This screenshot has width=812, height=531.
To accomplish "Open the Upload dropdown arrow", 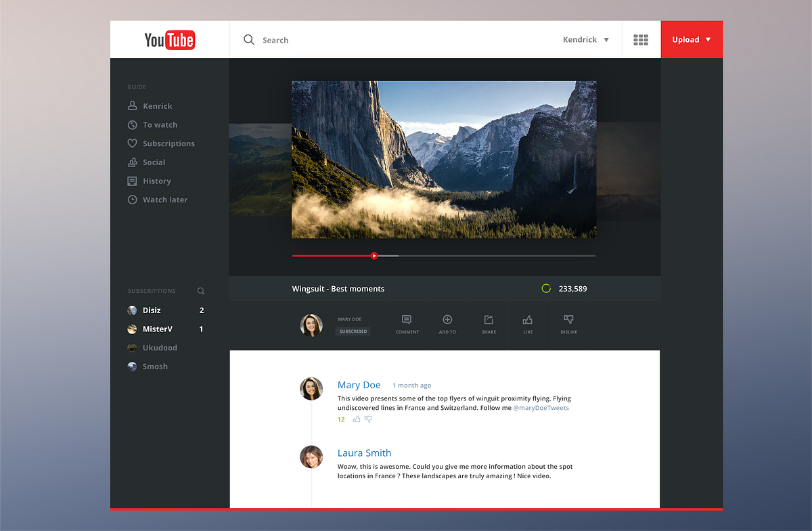I will coord(708,40).
